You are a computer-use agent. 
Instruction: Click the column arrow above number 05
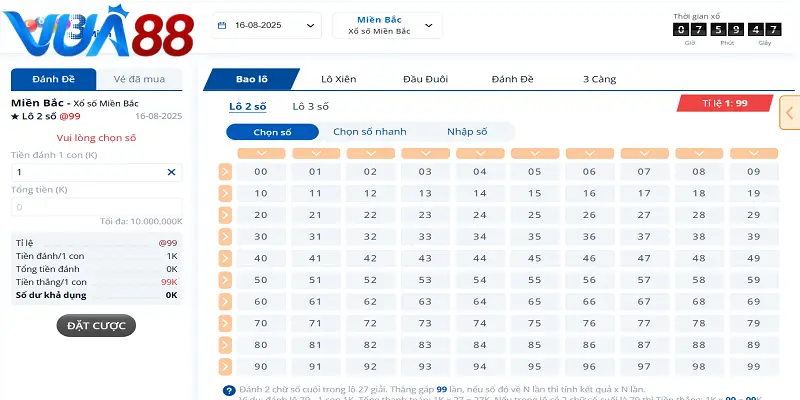click(x=534, y=154)
